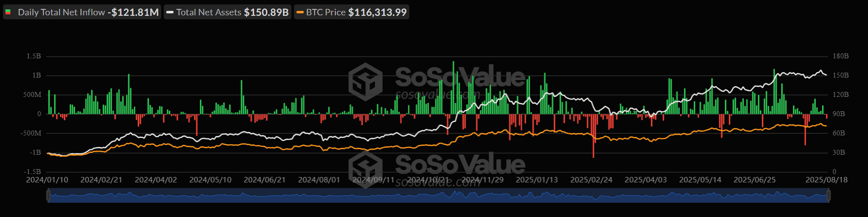Click the 90B net assets axis label
868x217 pixels.
[x=839, y=114]
